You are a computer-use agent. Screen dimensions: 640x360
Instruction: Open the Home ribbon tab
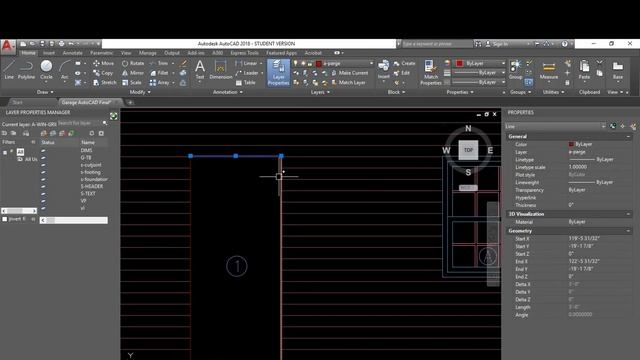tap(28, 53)
